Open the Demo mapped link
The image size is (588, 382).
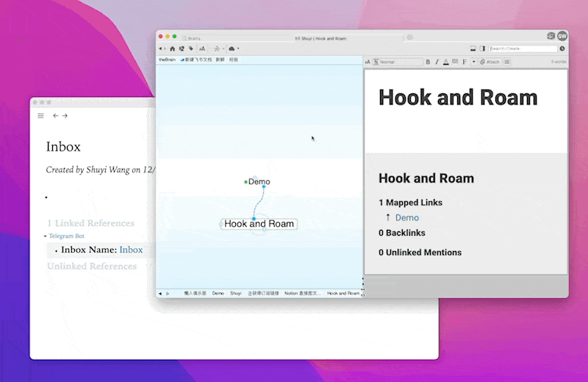[x=407, y=217]
